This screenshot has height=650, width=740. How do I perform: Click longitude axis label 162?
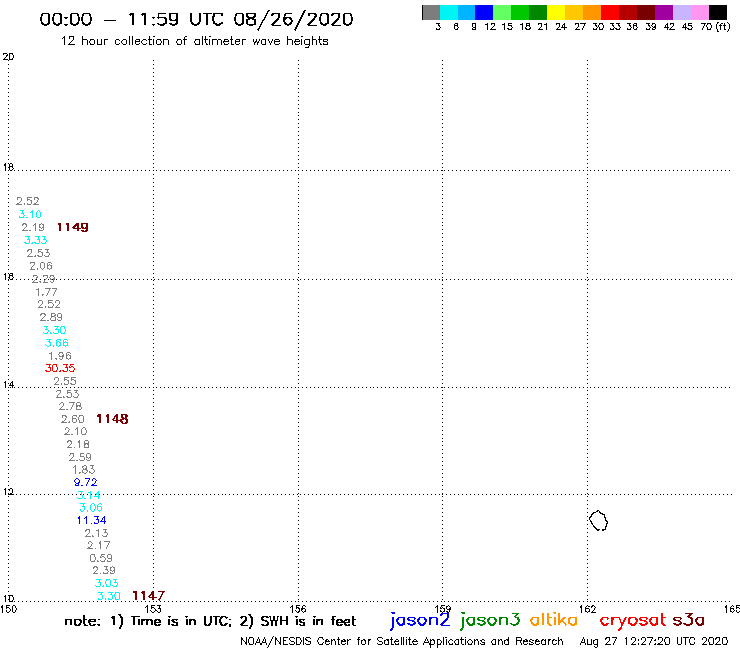point(587,609)
